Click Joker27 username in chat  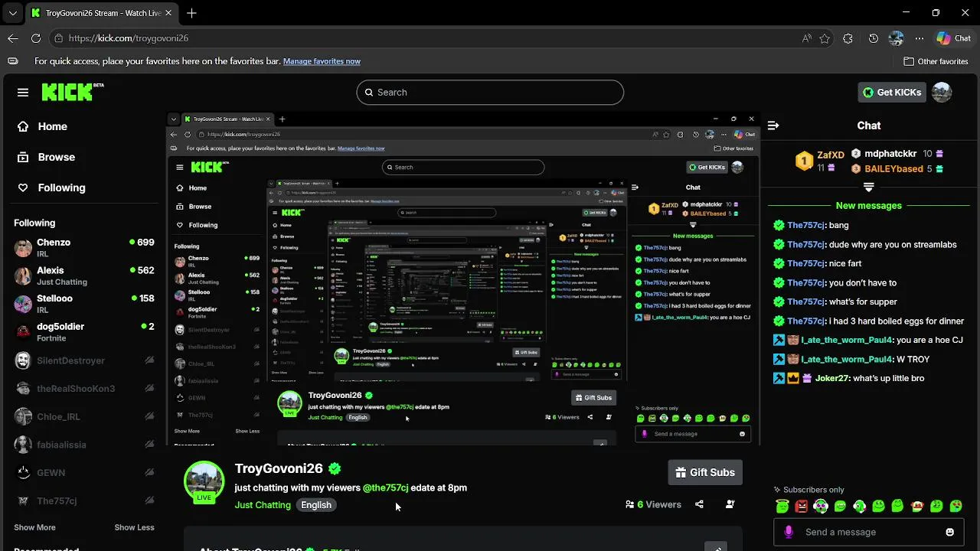click(832, 378)
